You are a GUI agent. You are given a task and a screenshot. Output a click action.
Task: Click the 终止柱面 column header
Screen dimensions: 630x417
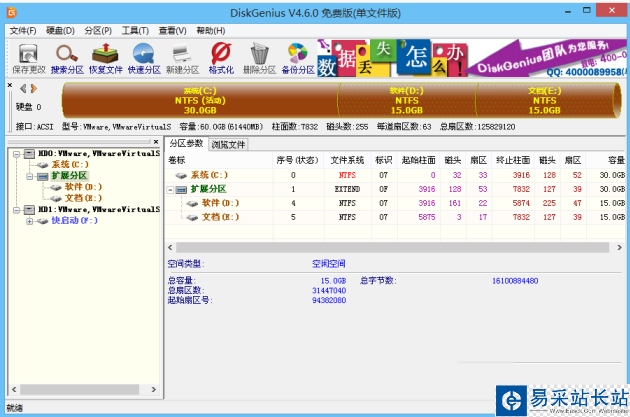pyautogui.click(x=513, y=160)
